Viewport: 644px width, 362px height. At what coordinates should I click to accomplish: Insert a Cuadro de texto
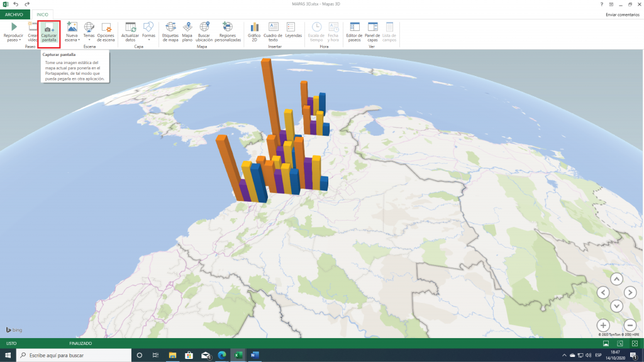[x=273, y=32]
